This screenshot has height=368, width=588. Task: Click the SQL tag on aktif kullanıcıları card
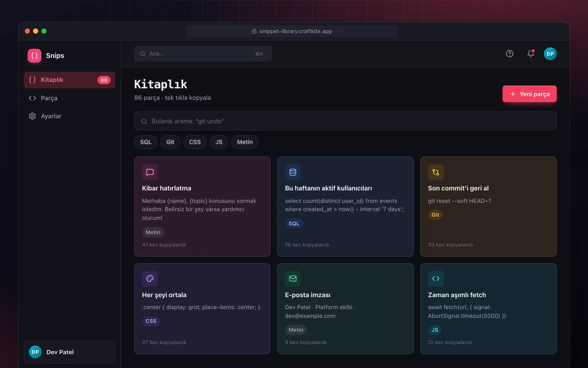(294, 224)
